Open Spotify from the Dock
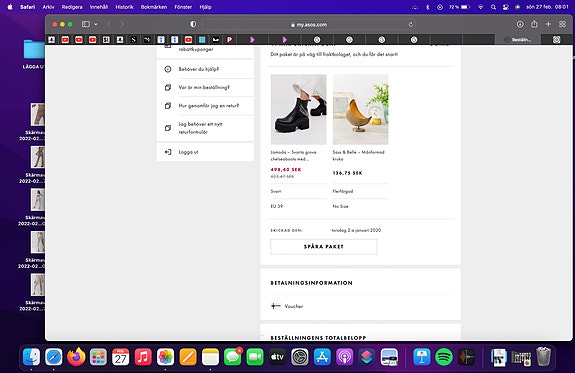Viewport: 575px width, 373px height. point(444,357)
